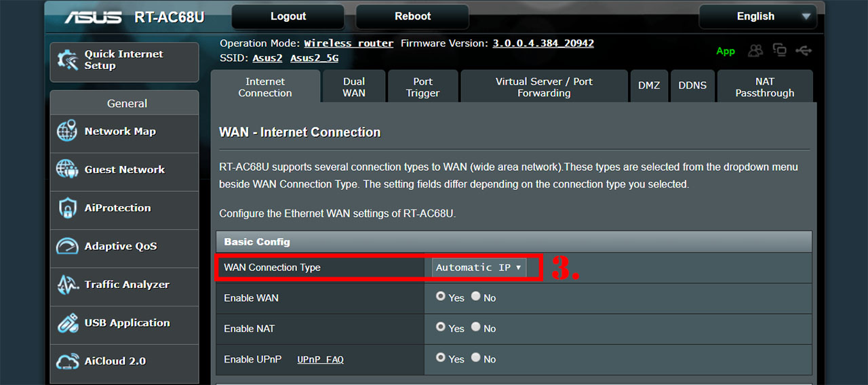Image resolution: width=868 pixels, height=385 pixels.
Task: Click the USB Application icon
Action: (x=67, y=323)
